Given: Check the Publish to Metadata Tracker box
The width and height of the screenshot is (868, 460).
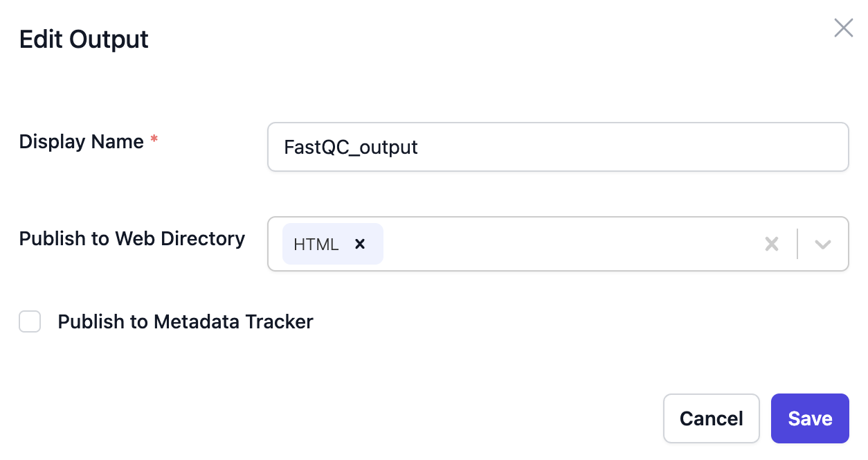Looking at the screenshot, I should (30, 321).
